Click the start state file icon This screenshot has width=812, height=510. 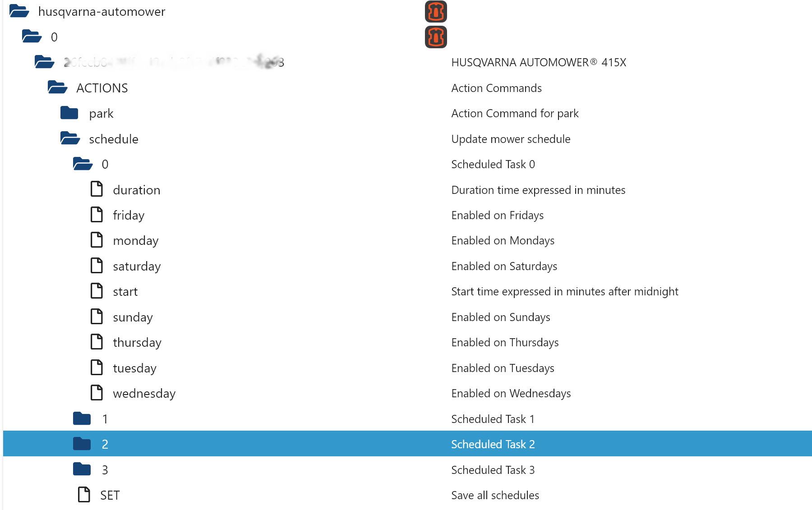pyautogui.click(x=97, y=291)
